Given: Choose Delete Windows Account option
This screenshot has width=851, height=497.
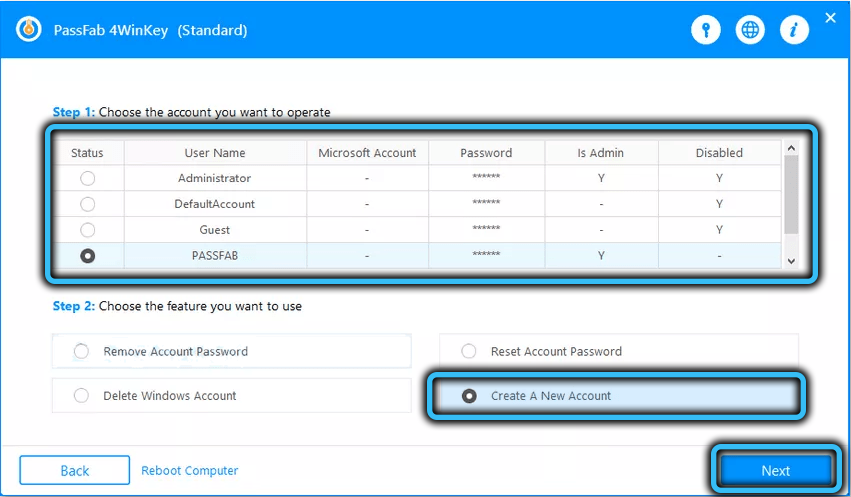Looking at the screenshot, I should [82, 396].
